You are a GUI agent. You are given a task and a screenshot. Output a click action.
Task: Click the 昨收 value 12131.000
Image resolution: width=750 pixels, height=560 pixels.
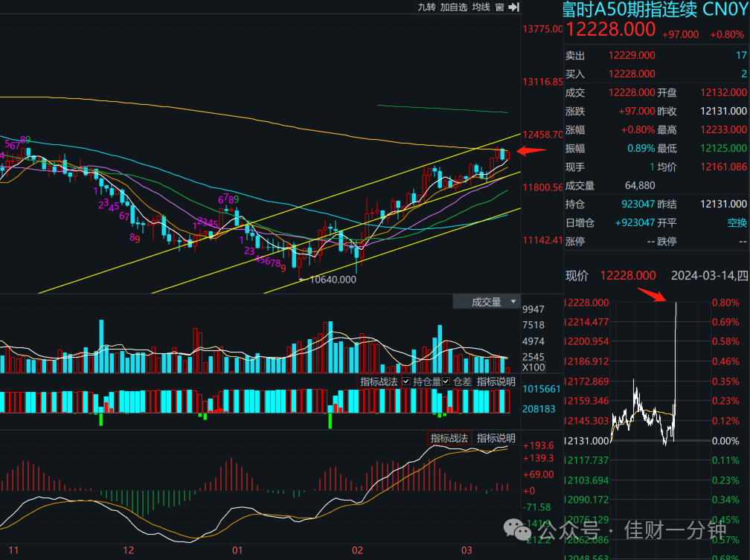(724, 111)
